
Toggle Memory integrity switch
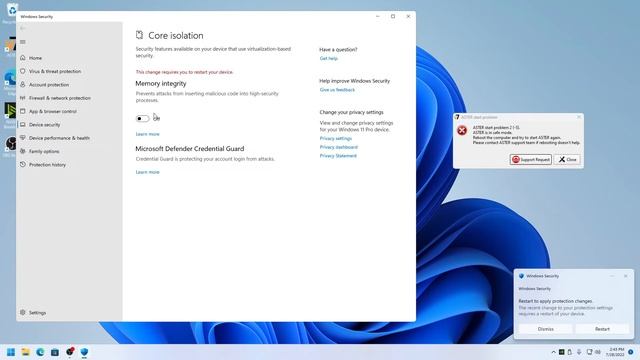click(x=142, y=118)
